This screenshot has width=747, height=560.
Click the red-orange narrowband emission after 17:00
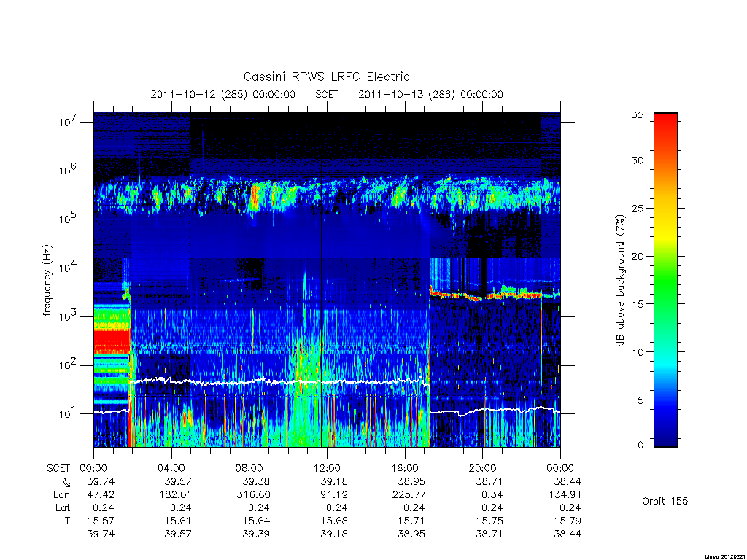[x=486, y=295]
